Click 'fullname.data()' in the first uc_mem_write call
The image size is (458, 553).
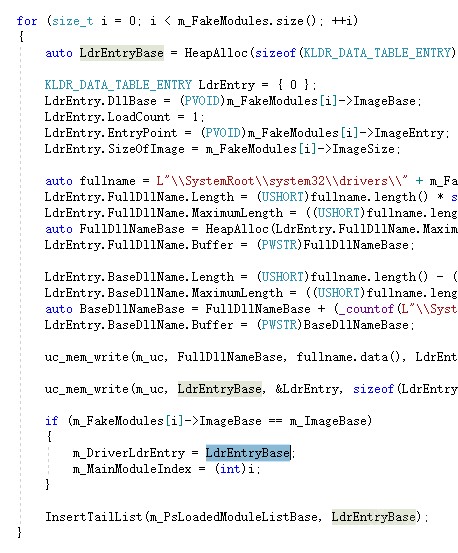click(348, 357)
